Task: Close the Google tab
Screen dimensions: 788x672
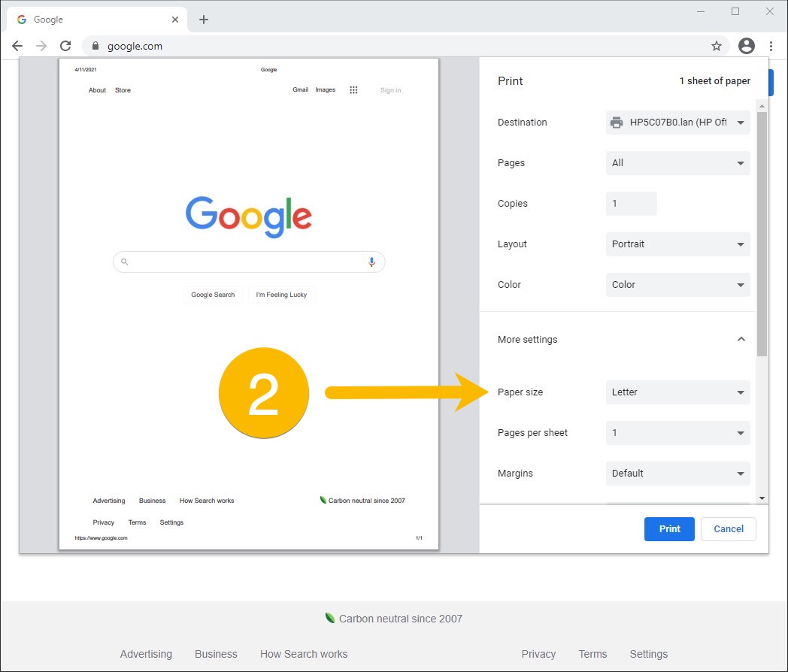Action: 175,20
